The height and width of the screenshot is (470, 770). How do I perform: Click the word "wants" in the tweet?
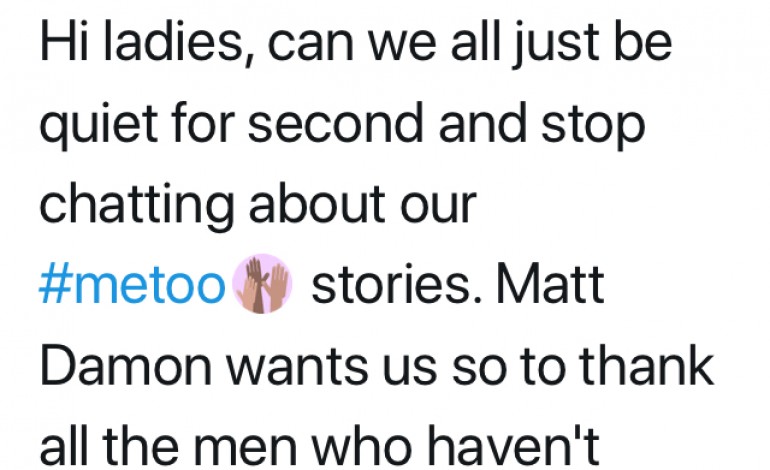coord(297,368)
